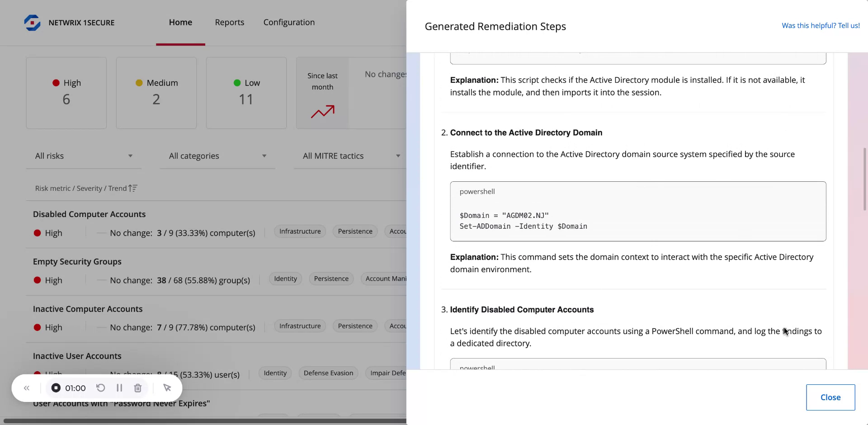This screenshot has width=868, height=425.
Task: Click the upward trend arrow icon
Action: point(323,112)
